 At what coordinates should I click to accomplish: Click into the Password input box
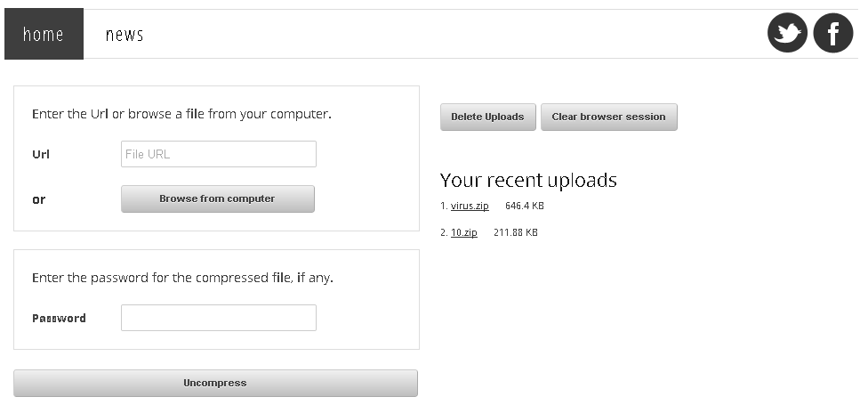click(218, 318)
